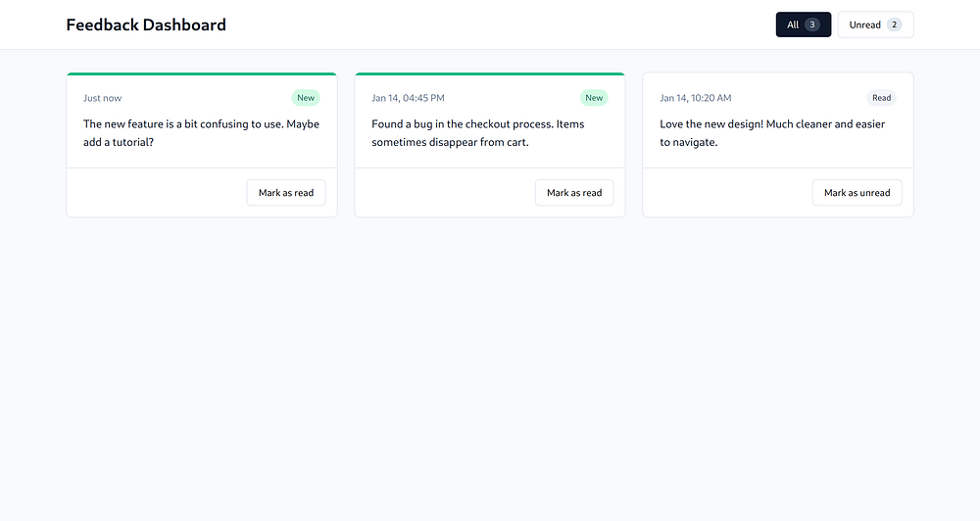Click the Feedback Dashboard heading

(146, 25)
